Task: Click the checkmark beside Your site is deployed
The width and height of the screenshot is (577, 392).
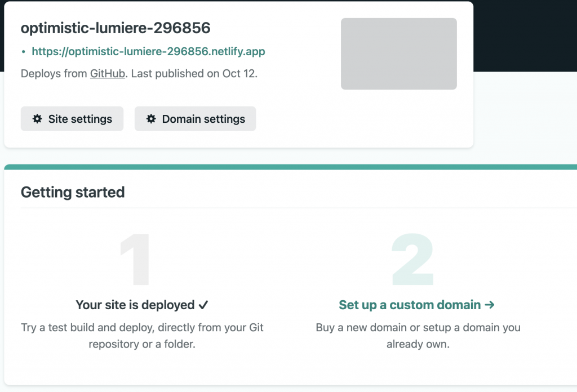Action: [203, 305]
